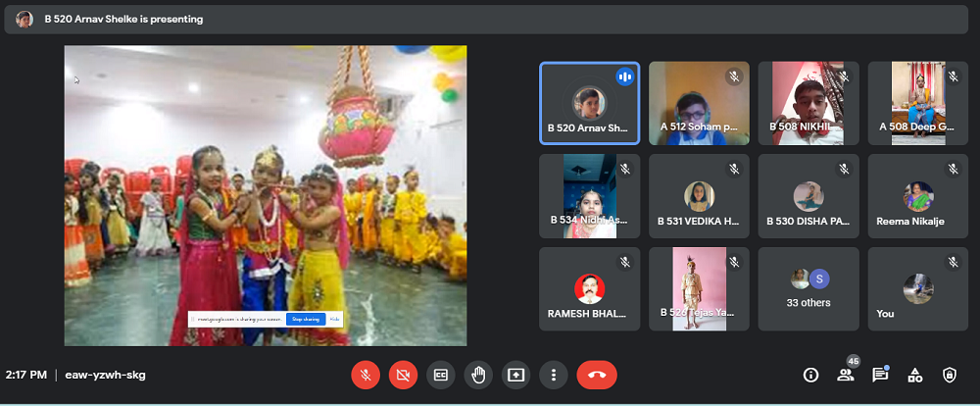980x406 pixels.
Task: Show the participants list
Action: (x=845, y=375)
